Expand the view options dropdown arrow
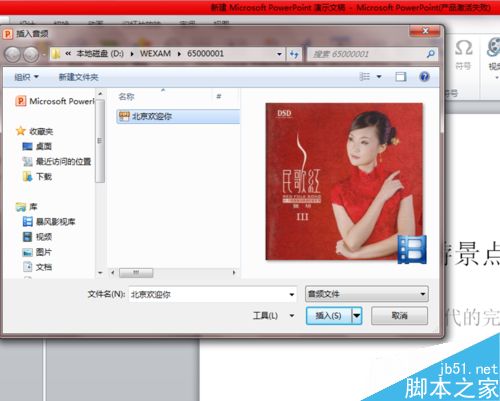Viewport: 500px width, 401px height. [379, 77]
